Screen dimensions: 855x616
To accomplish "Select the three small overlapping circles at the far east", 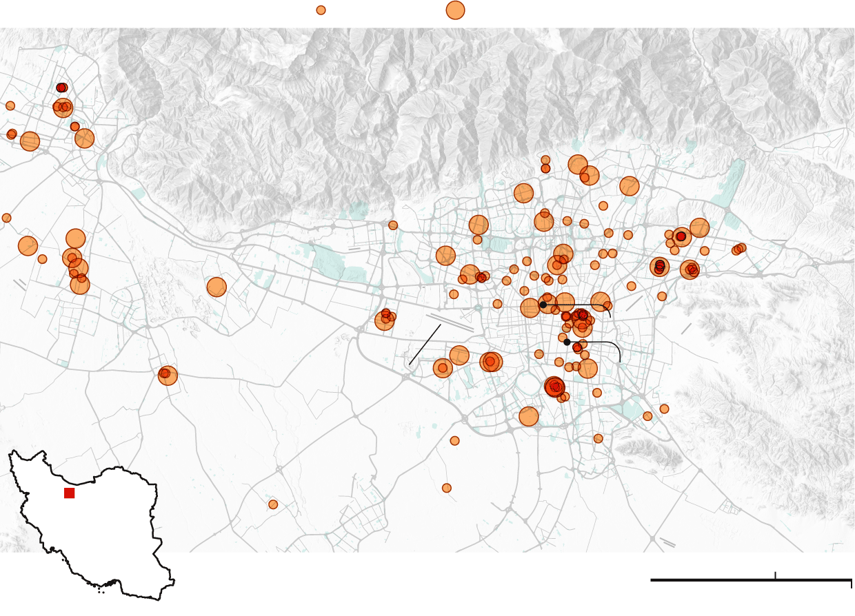I will click(x=738, y=249).
